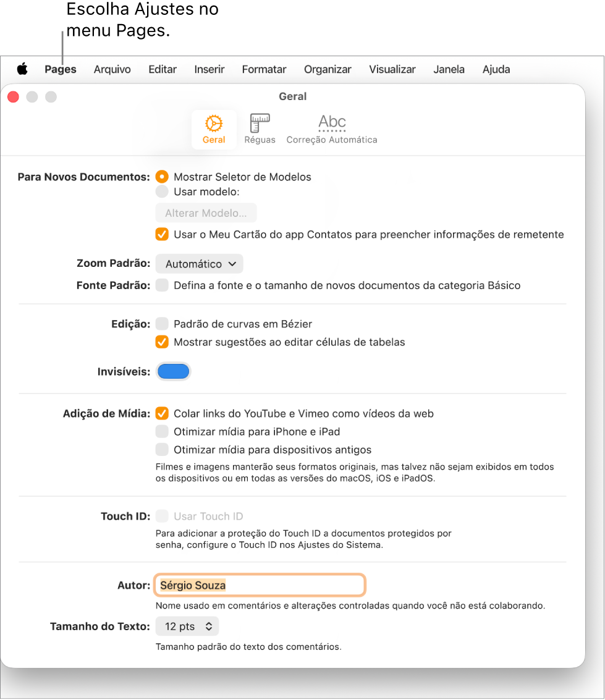This screenshot has width=605, height=700.
Task: Switch to Correção Automática settings
Action: [x=332, y=128]
